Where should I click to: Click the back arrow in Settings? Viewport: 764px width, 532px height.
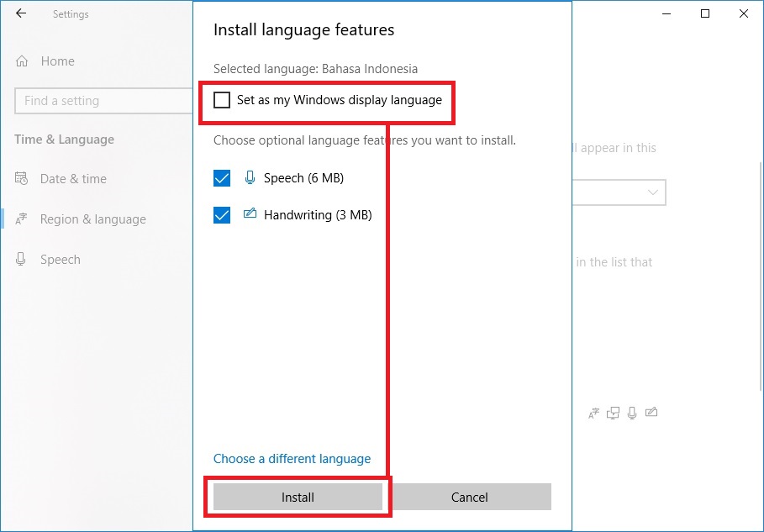[x=20, y=13]
